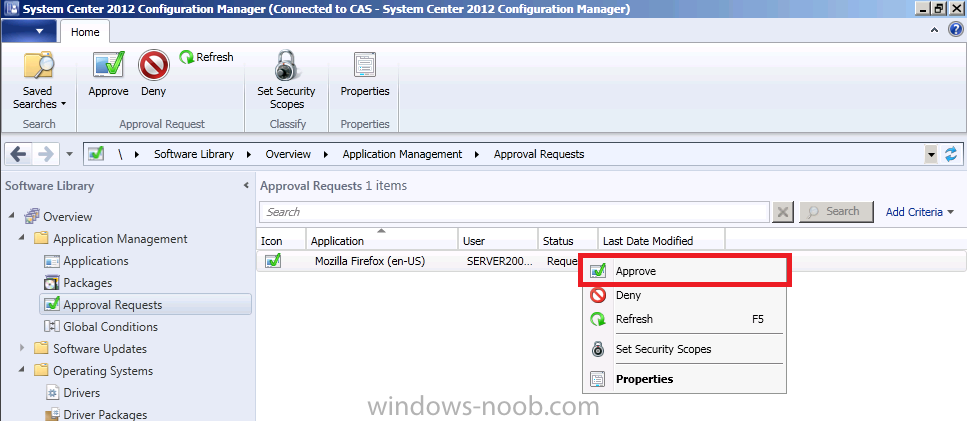This screenshot has height=421, width=967.
Task: Switch to the Home ribbon tab
Action: 85,32
